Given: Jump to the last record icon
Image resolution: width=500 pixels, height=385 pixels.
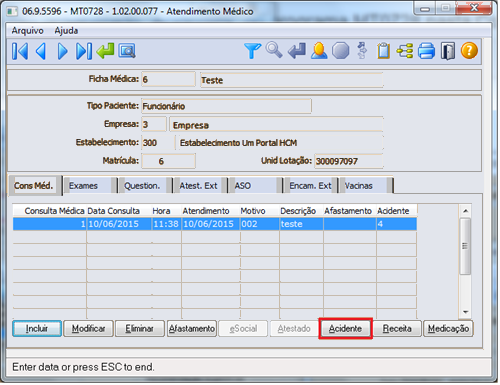Looking at the screenshot, I should pos(84,51).
